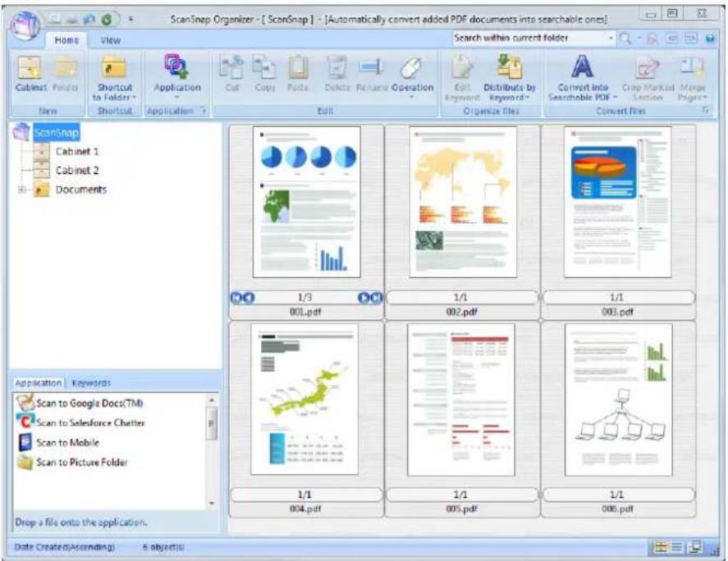Open the Convert into Searchable PDF dropdown
The width and height of the screenshot is (728, 561).
[583, 78]
